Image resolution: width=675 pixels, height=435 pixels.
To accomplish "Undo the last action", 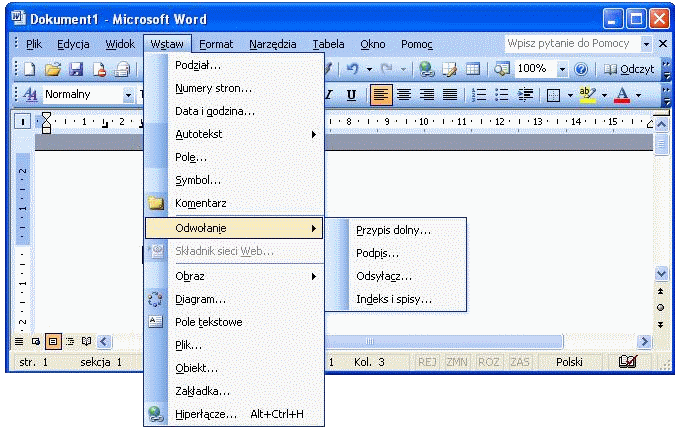I will tap(352, 69).
